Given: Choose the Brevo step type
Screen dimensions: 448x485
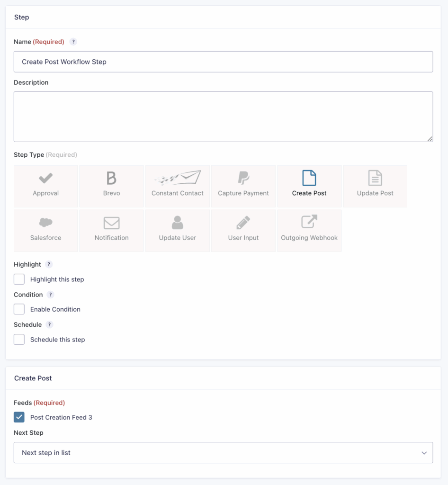Looking at the screenshot, I should (111, 186).
